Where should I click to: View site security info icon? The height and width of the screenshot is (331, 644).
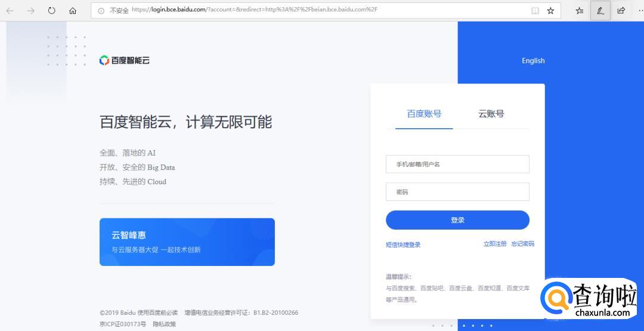[101, 11]
